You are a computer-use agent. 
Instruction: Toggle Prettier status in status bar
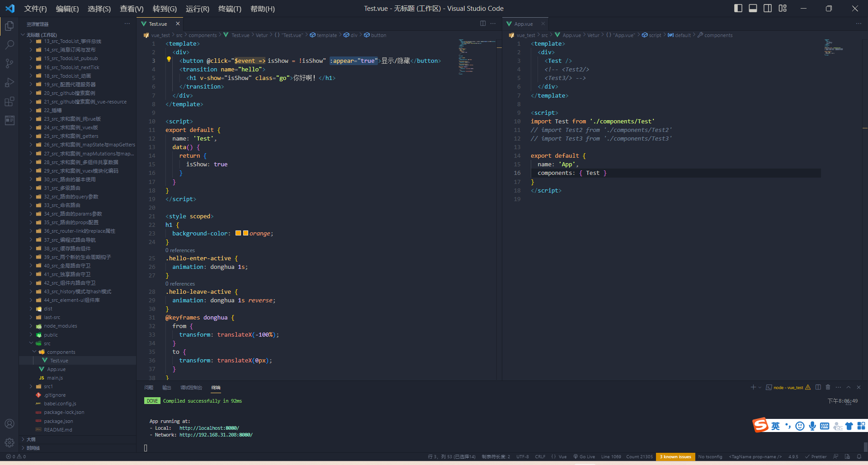point(816,456)
